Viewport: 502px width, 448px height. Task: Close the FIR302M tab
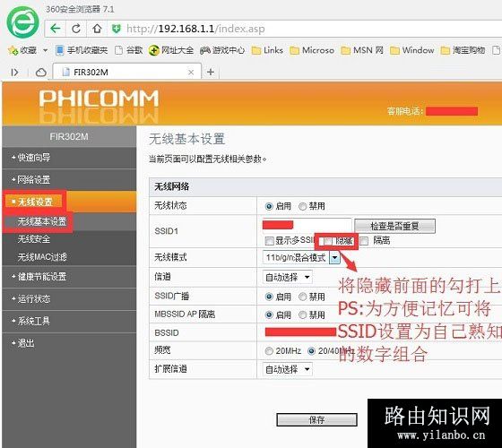click(191, 73)
